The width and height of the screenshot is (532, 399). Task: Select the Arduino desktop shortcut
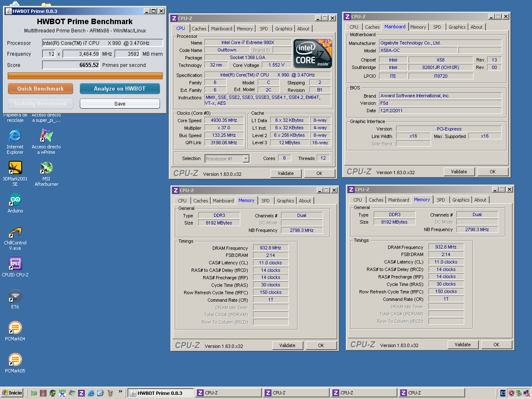click(15, 203)
